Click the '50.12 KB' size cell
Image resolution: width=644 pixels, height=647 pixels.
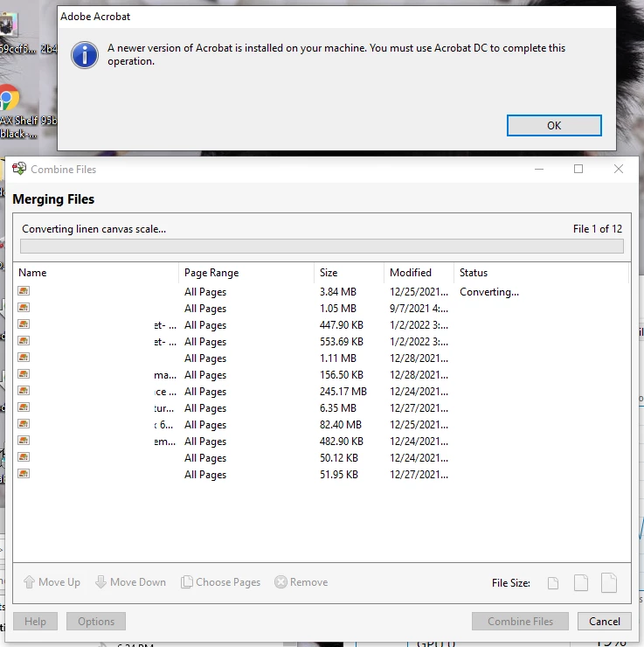tap(339, 458)
